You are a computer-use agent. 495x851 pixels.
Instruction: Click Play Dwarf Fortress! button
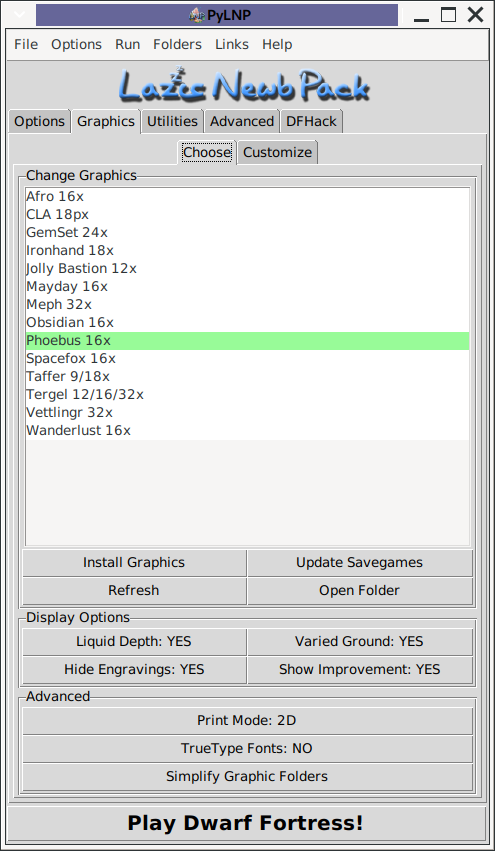[x=245, y=823]
